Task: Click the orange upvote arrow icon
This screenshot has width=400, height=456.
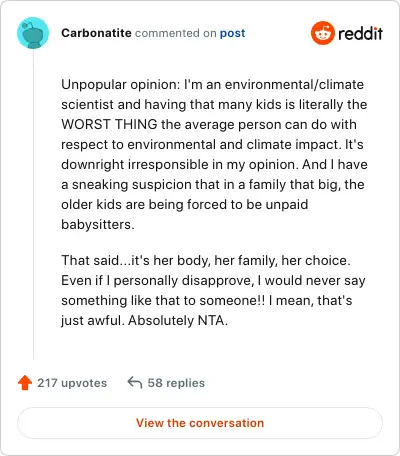Action: [x=25, y=383]
